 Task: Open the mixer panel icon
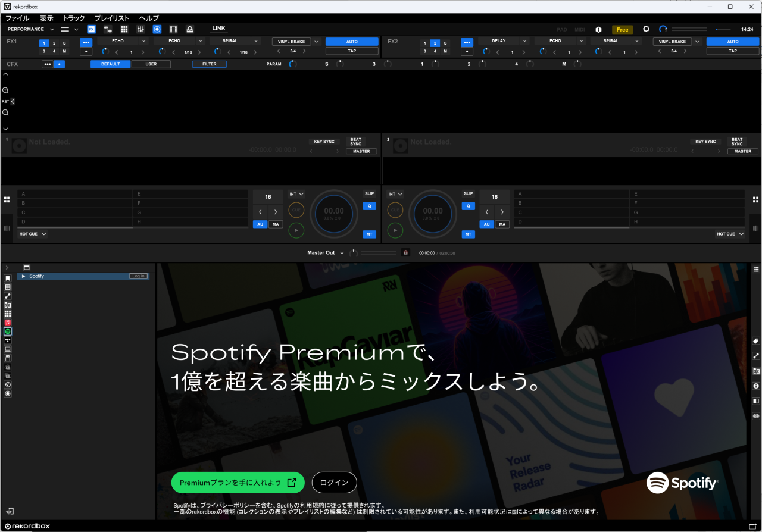[x=140, y=29]
